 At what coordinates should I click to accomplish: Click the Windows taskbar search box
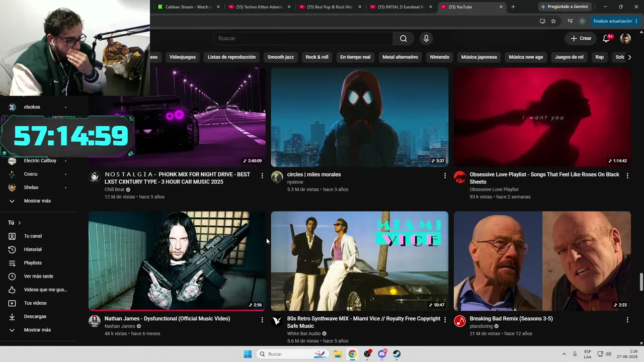pos(293,354)
